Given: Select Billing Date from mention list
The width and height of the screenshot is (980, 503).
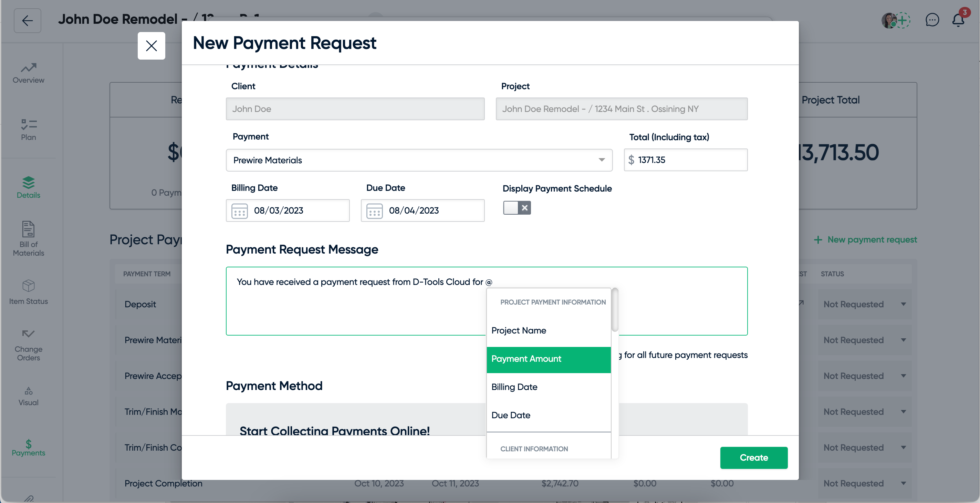Looking at the screenshot, I should [549, 387].
